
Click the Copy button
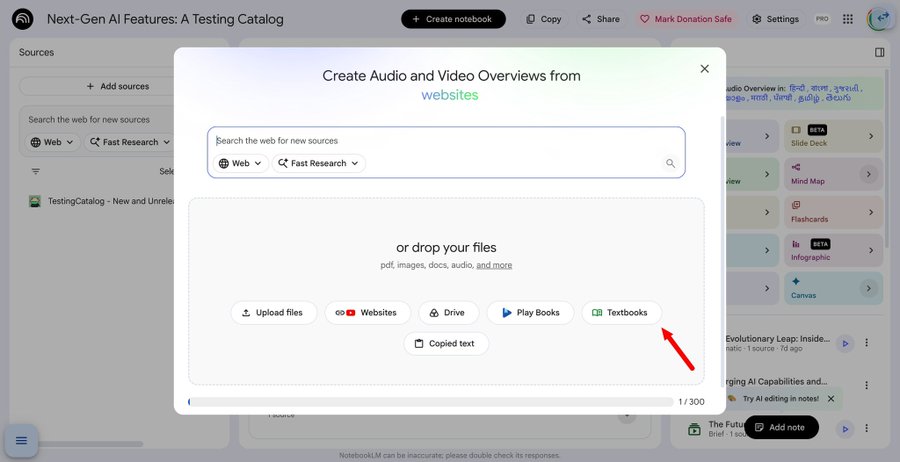(x=543, y=19)
